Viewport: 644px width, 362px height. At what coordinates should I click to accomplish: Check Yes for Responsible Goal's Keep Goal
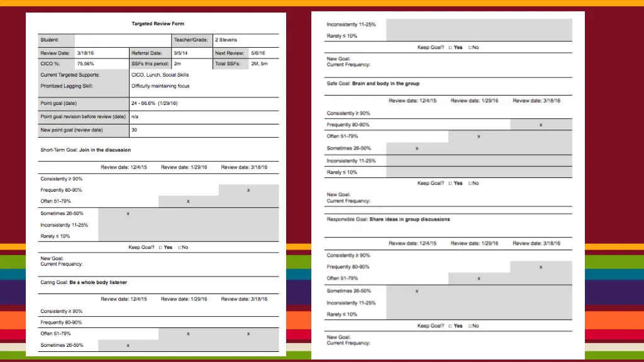[x=449, y=326]
